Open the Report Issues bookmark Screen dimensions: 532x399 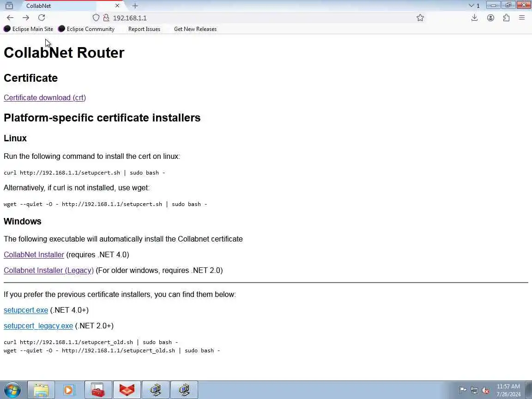144,29
